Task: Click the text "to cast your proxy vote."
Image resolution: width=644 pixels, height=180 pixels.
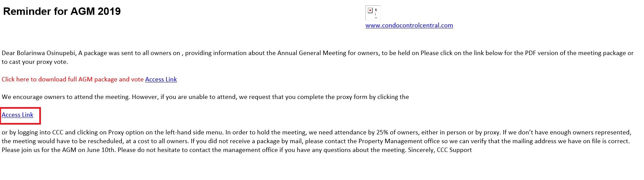Action: (35, 62)
